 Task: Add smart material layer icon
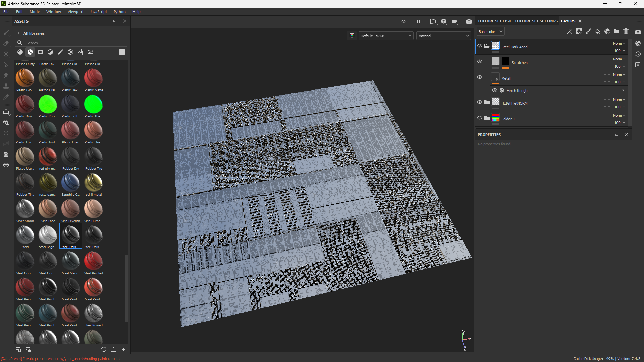click(x=607, y=31)
